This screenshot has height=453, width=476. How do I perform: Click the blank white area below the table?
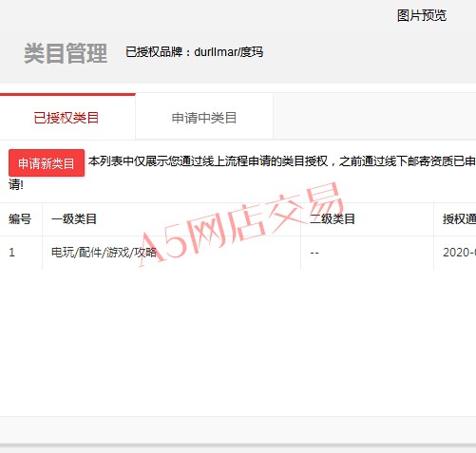coord(238,343)
